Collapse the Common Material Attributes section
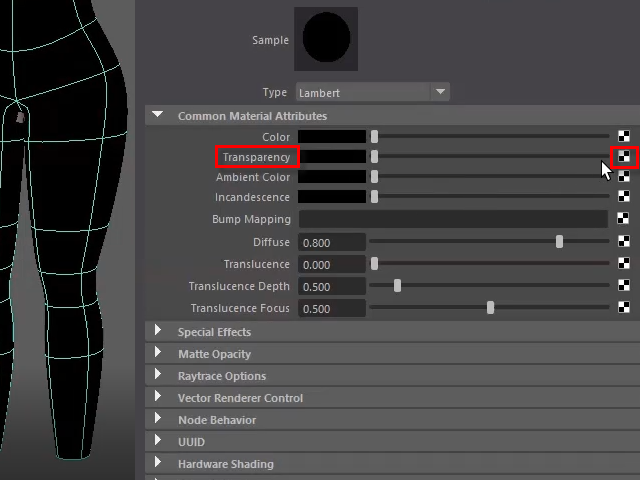Viewport: 640px width, 480px height. [x=158, y=116]
